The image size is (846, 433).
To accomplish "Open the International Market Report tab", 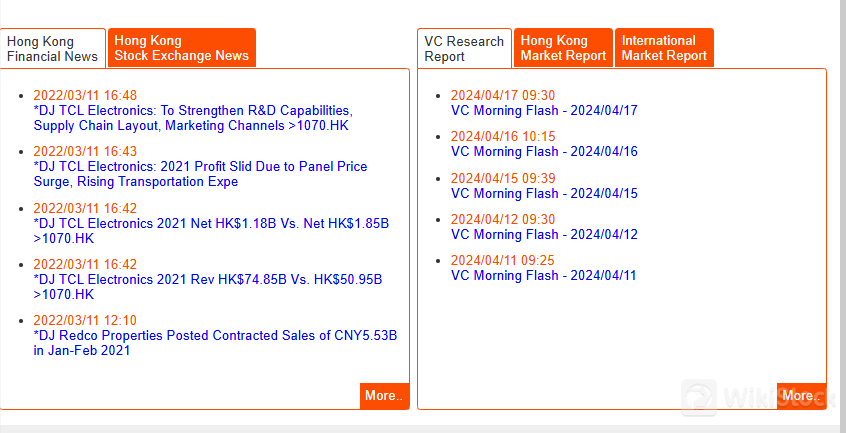I will [x=664, y=48].
